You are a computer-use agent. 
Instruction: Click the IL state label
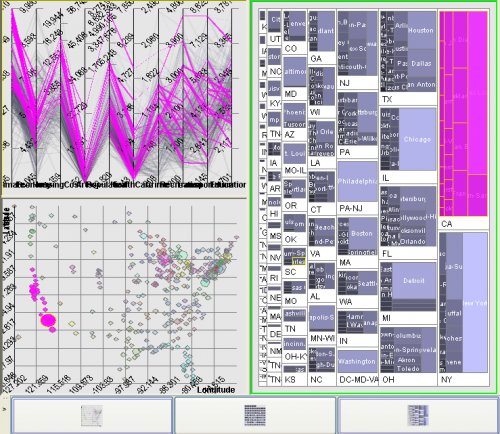click(x=386, y=178)
